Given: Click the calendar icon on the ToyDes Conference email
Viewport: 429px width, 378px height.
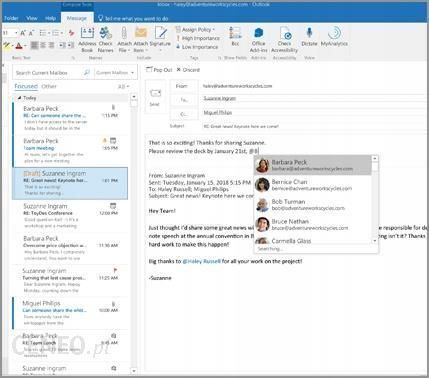Looking at the screenshot, I should pos(113,206).
